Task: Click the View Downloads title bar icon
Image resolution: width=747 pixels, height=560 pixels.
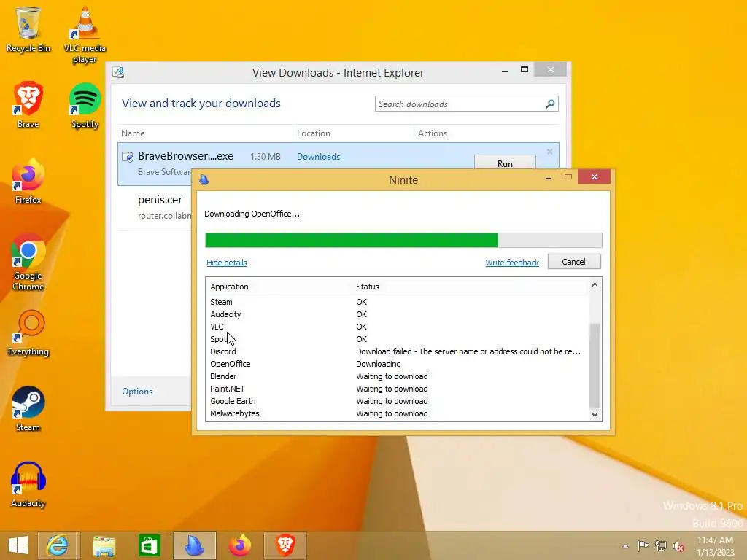Action: pos(118,72)
